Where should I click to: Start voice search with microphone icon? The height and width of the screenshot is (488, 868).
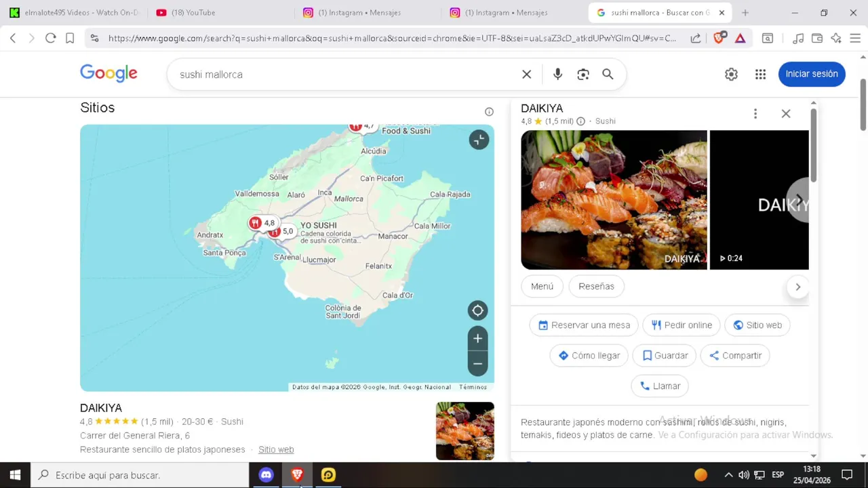(x=557, y=75)
